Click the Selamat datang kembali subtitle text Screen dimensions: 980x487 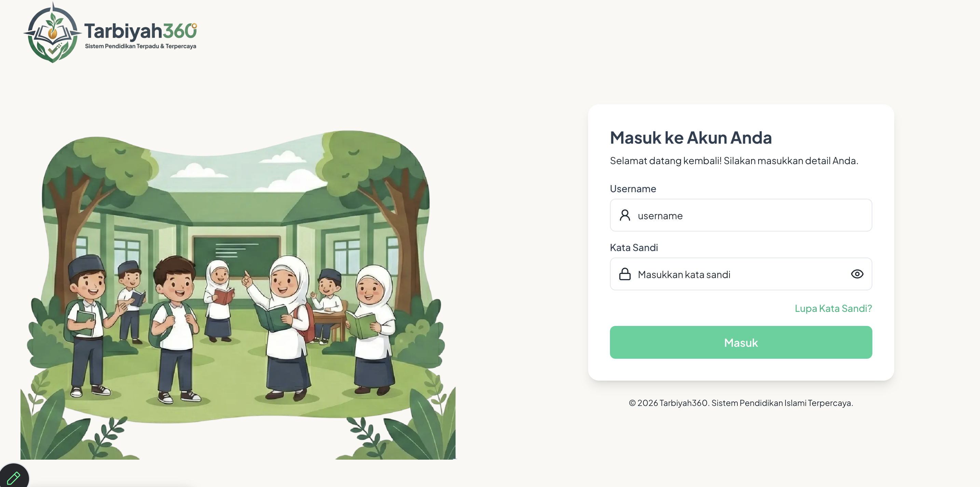pos(734,161)
